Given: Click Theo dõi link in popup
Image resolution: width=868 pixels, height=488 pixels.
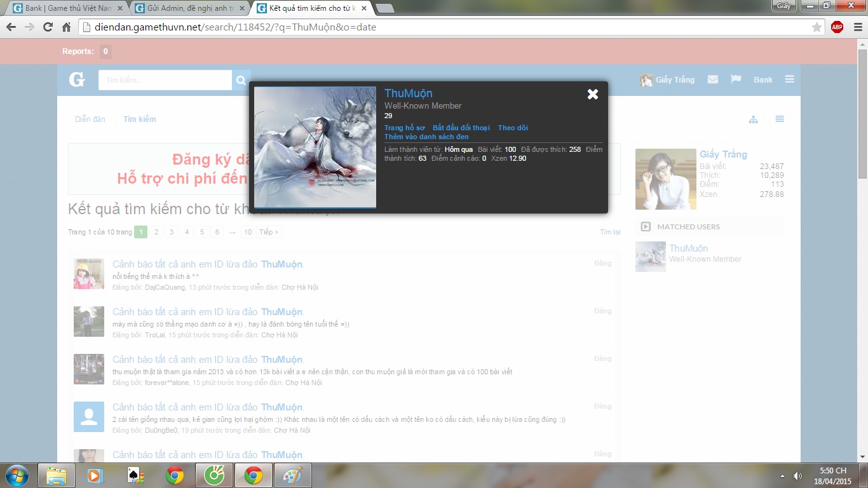Looking at the screenshot, I should 513,128.
